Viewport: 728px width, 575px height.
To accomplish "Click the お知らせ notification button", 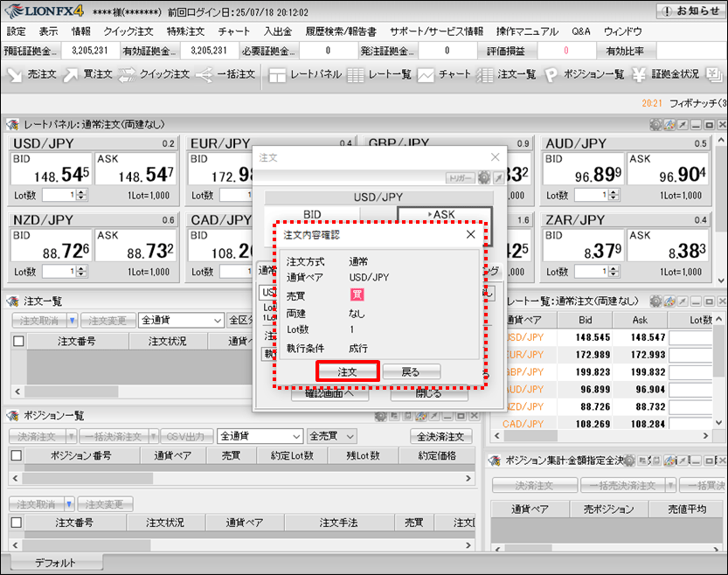I will point(690,11).
